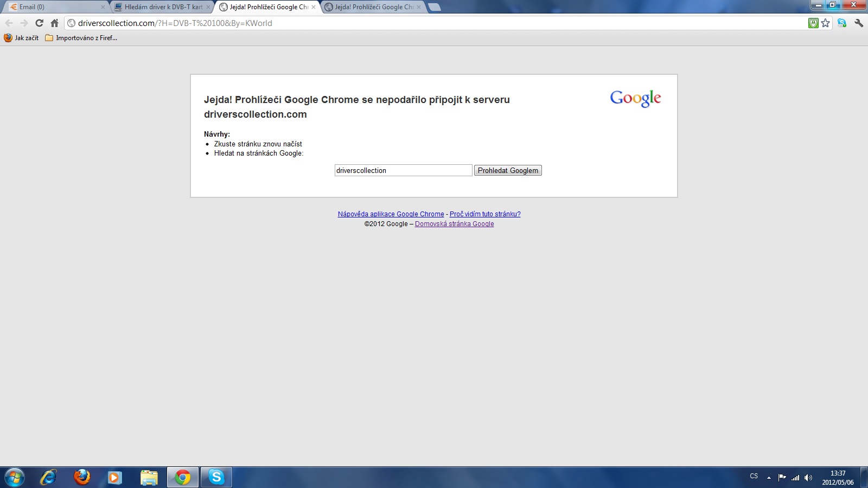Switch to Skype from taskbar

(216, 477)
